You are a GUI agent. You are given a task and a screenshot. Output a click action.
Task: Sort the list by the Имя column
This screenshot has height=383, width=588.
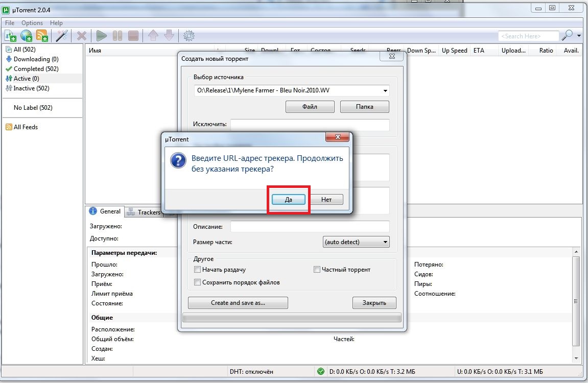(95, 51)
